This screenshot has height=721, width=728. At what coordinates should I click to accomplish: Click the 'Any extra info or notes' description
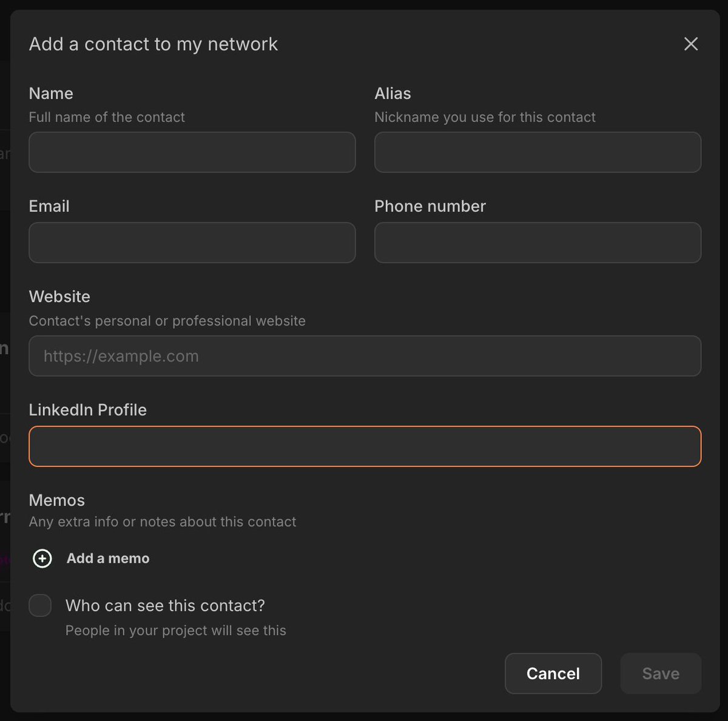coord(163,521)
